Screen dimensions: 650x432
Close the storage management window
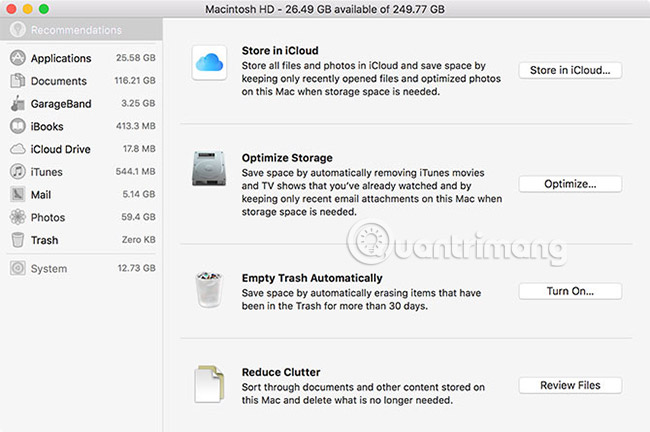click(x=11, y=9)
